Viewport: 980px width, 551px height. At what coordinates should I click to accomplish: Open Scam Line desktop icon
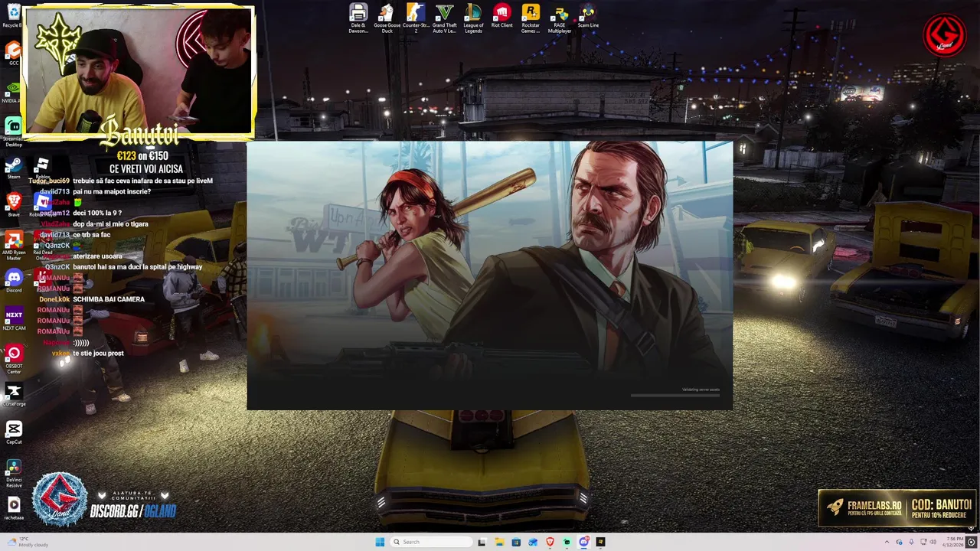(x=588, y=15)
